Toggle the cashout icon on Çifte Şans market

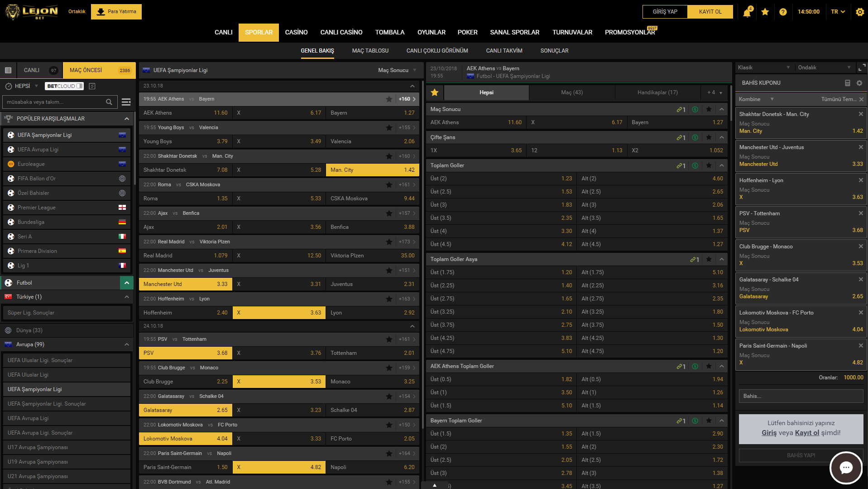(x=695, y=138)
